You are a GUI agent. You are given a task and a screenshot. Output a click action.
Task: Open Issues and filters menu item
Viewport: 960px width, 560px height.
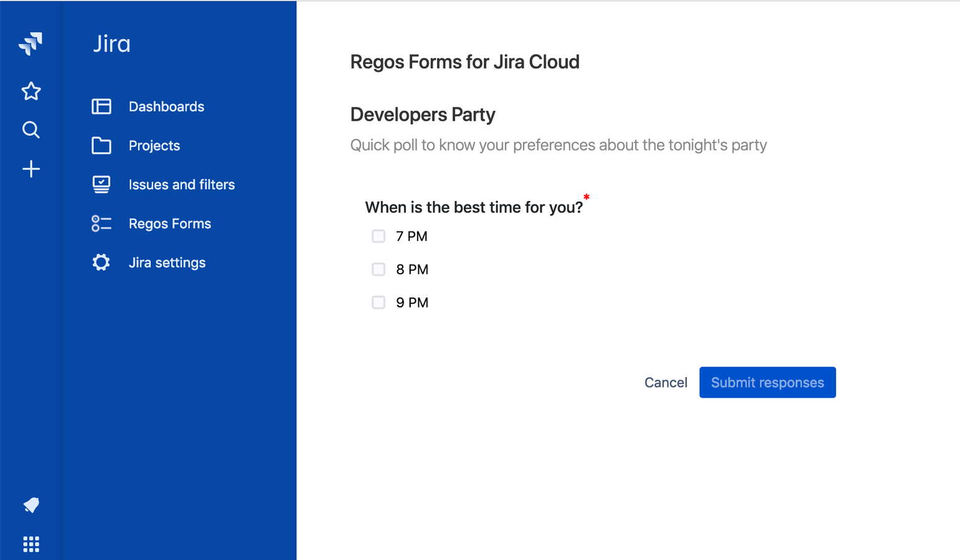[182, 185]
